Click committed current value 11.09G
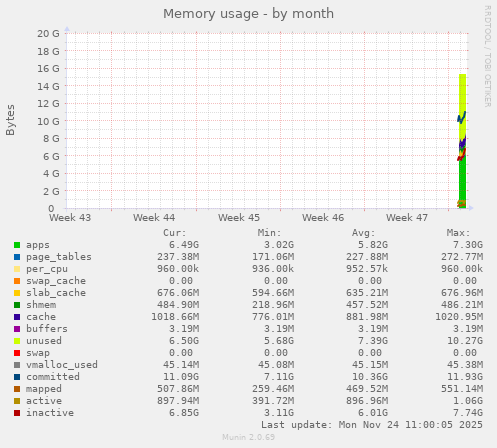The width and height of the screenshot is (497, 448). 181,377
